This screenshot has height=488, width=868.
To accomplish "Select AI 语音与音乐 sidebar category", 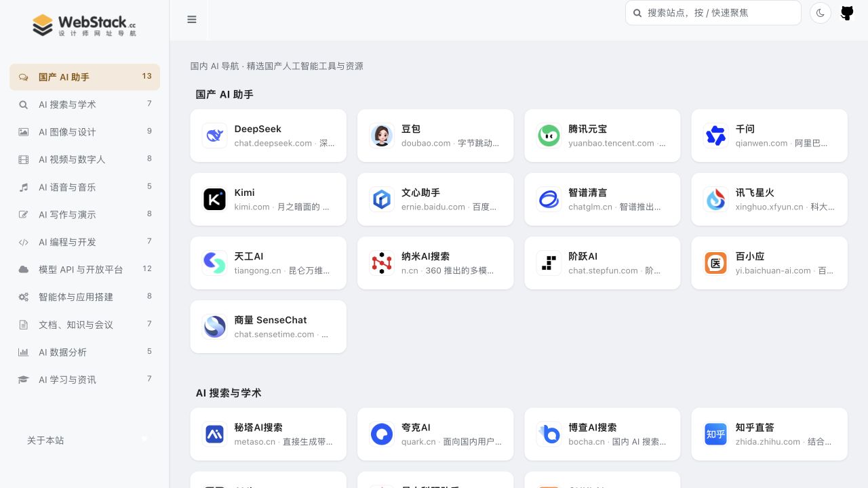I will [x=85, y=187].
